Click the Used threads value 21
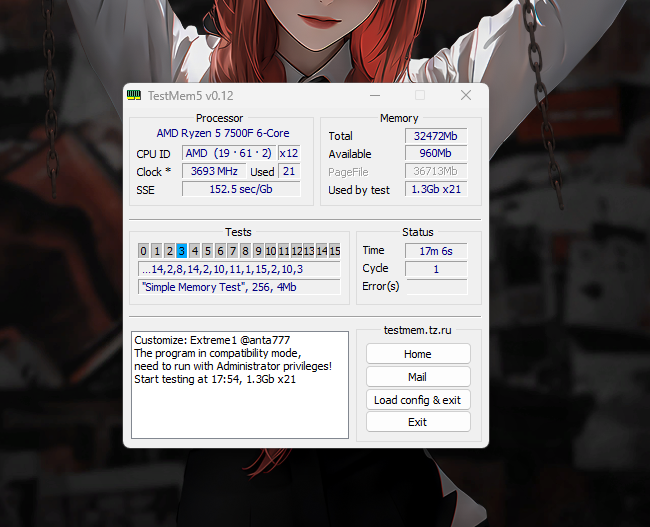This screenshot has width=650, height=527. (x=289, y=171)
